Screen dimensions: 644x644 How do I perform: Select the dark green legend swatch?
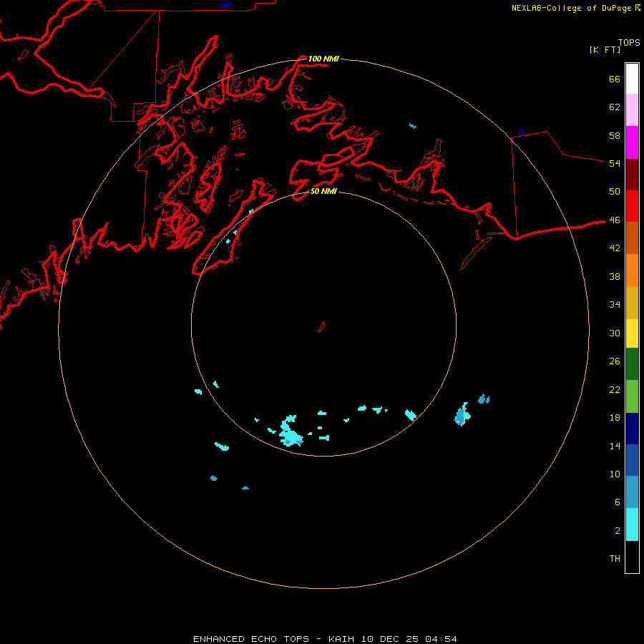[x=632, y=364]
